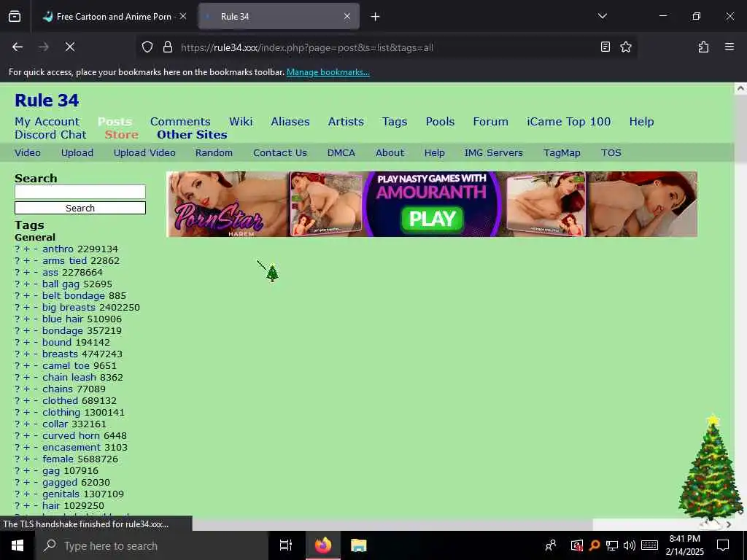The image size is (747, 560).
Task: Click horizontal scrollbar right arrow
Action: (729, 524)
